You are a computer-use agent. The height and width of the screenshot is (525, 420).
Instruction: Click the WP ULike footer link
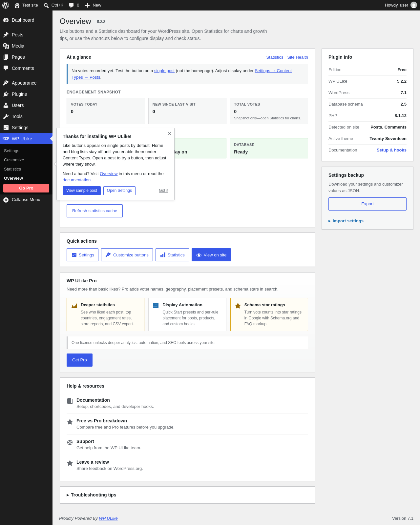pos(108,518)
